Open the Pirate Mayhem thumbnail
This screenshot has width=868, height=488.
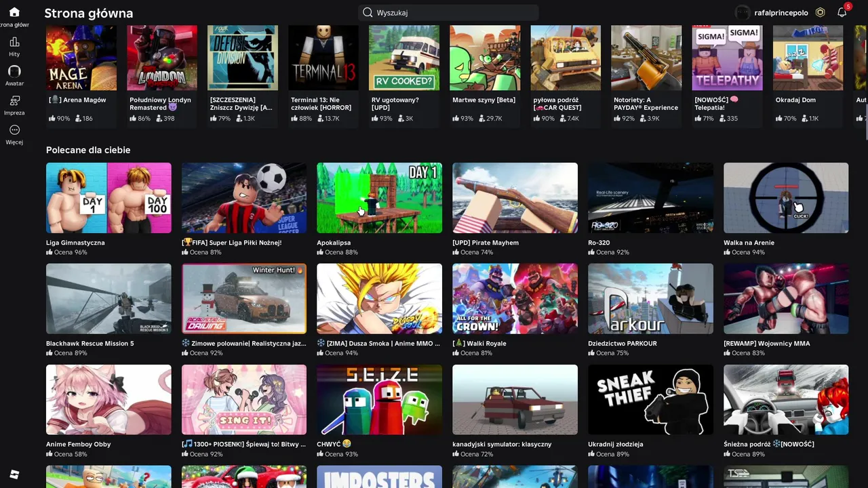pos(515,198)
